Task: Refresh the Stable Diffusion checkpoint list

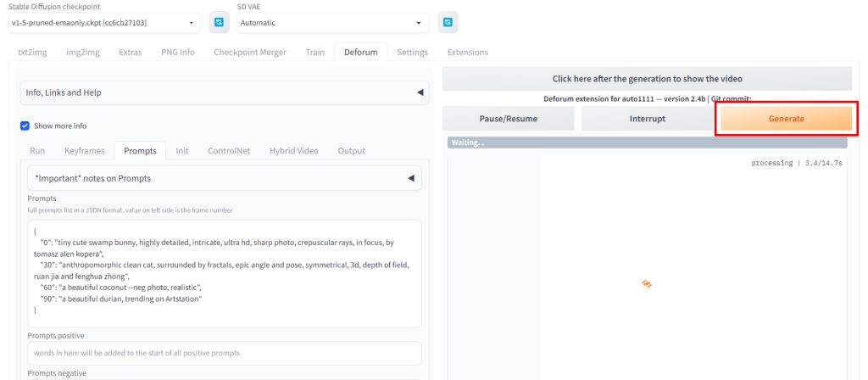Action: (219, 23)
